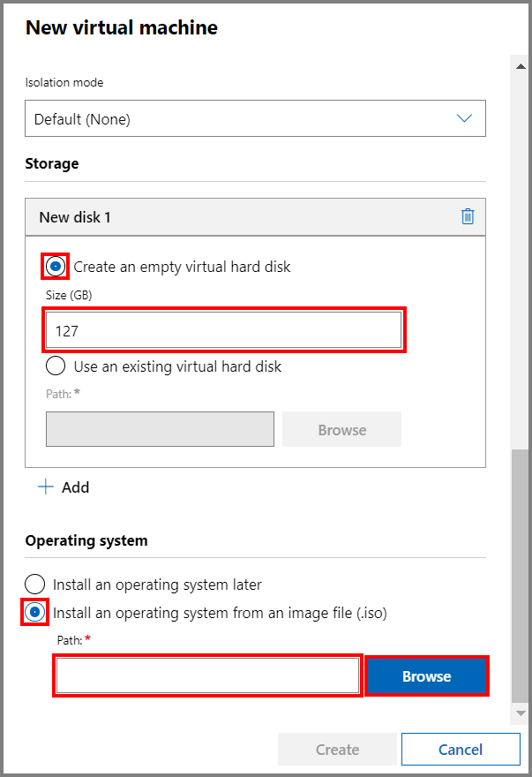Click the scrollbar down arrow
532x777 pixels.
(x=521, y=713)
